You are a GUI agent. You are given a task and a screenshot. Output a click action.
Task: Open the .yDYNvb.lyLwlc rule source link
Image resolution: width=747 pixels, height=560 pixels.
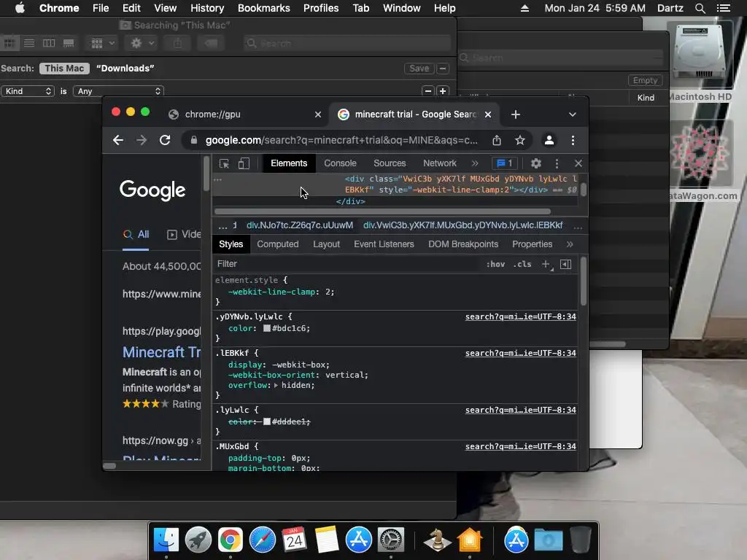(x=521, y=316)
